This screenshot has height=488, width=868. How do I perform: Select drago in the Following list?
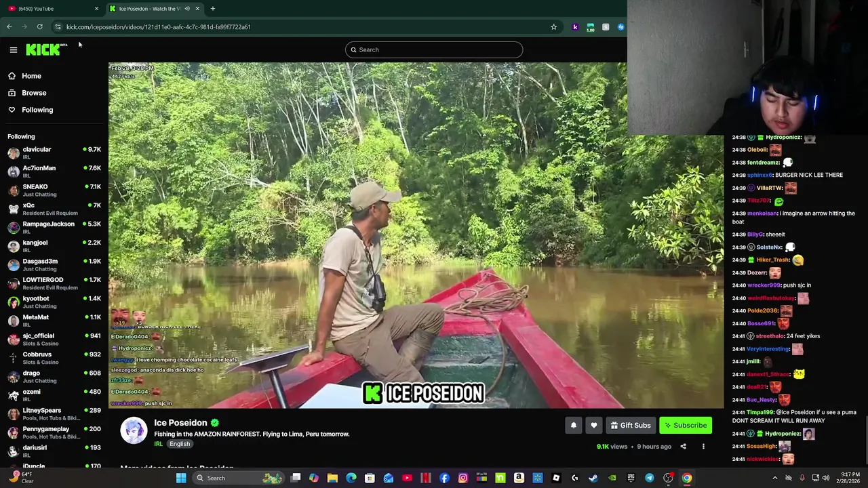click(54, 376)
